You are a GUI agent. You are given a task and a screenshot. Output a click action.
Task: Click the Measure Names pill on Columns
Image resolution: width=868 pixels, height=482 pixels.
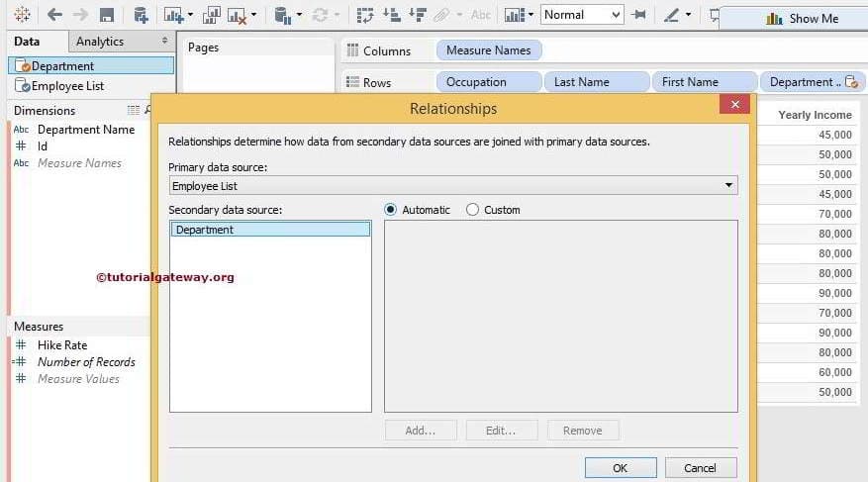click(489, 50)
